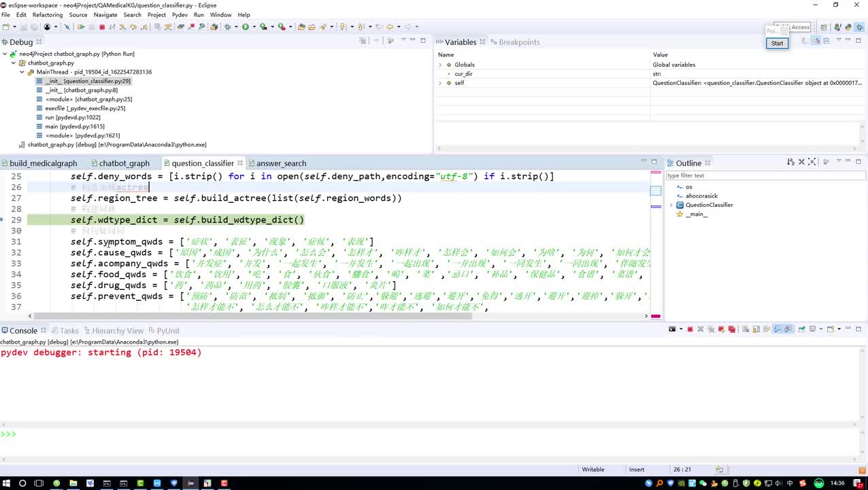Viewport: 868px width, 490px height.
Task: Open the Debug perspective icon at top right
Action: (x=859, y=27)
